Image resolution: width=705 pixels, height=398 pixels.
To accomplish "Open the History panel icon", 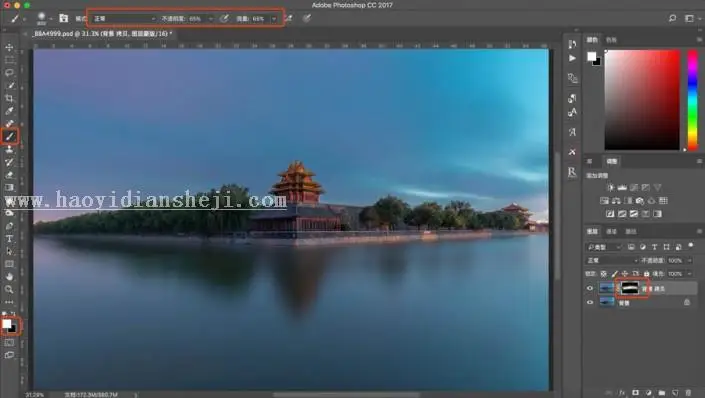I will [572, 44].
